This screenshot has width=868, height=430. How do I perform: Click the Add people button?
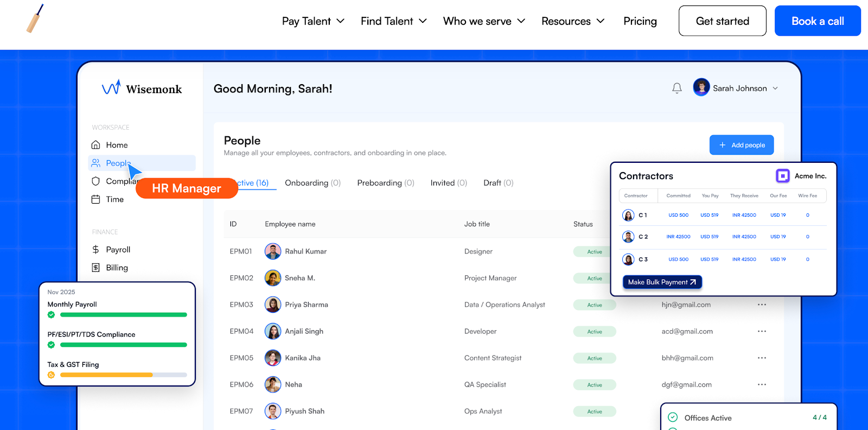click(x=742, y=145)
